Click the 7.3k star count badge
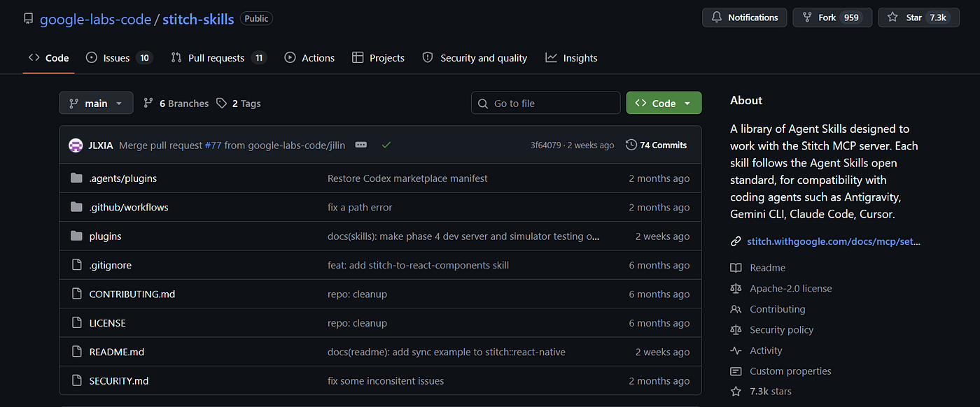The width and height of the screenshot is (980, 407). [938, 17]
